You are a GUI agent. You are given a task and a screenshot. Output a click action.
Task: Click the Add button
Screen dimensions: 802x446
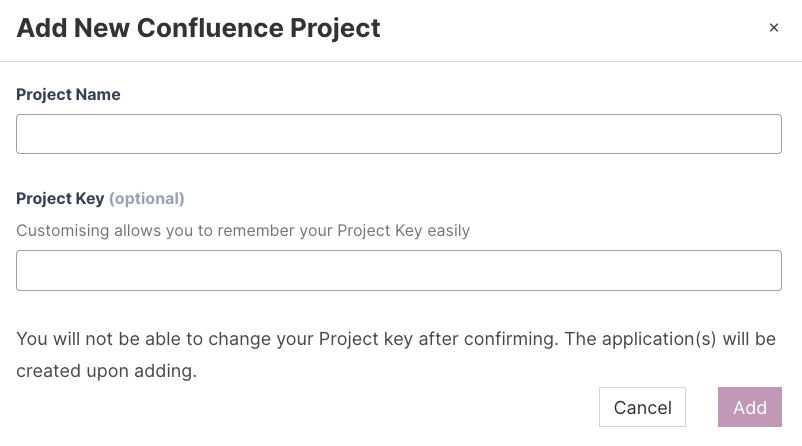[749, 407]
